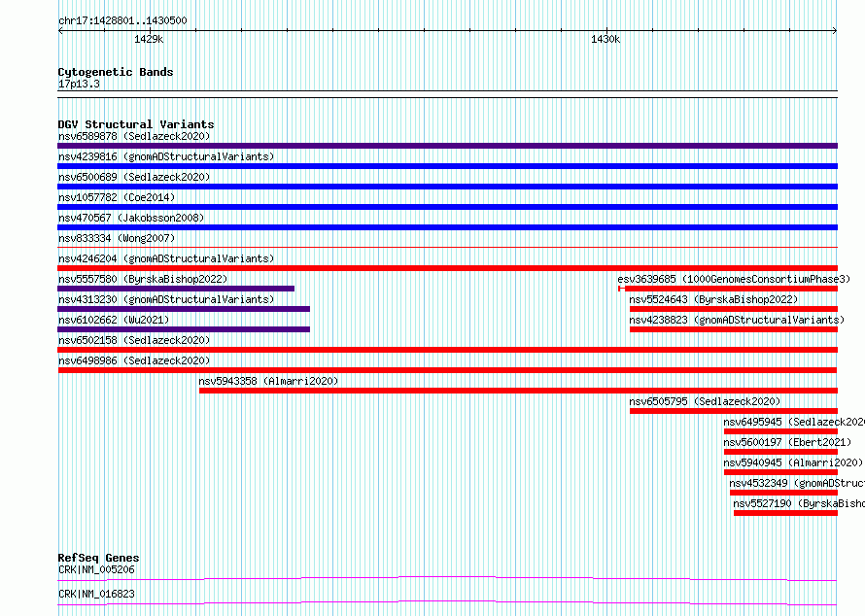The width and height of the screenshot is (865, 616).
Task: Open the nsv6505795 (Sedlazeck2020) label
Action: (x=705, y=401)
